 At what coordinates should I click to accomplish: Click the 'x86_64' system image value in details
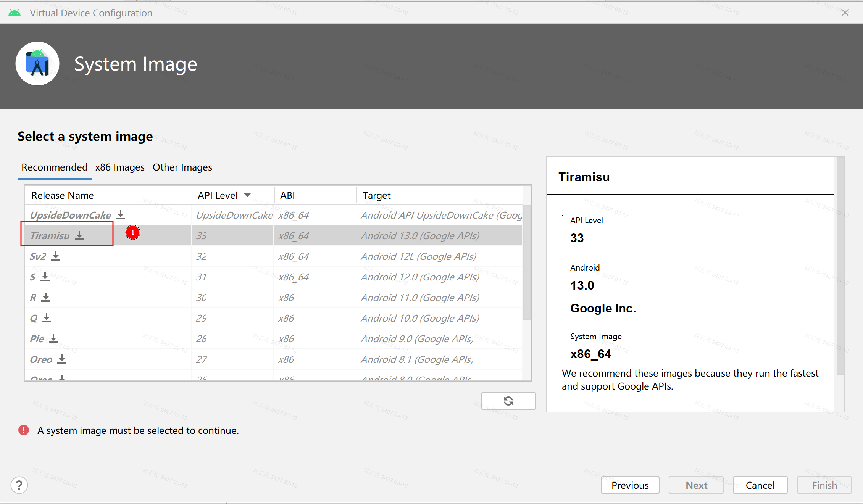click(591, 354)
